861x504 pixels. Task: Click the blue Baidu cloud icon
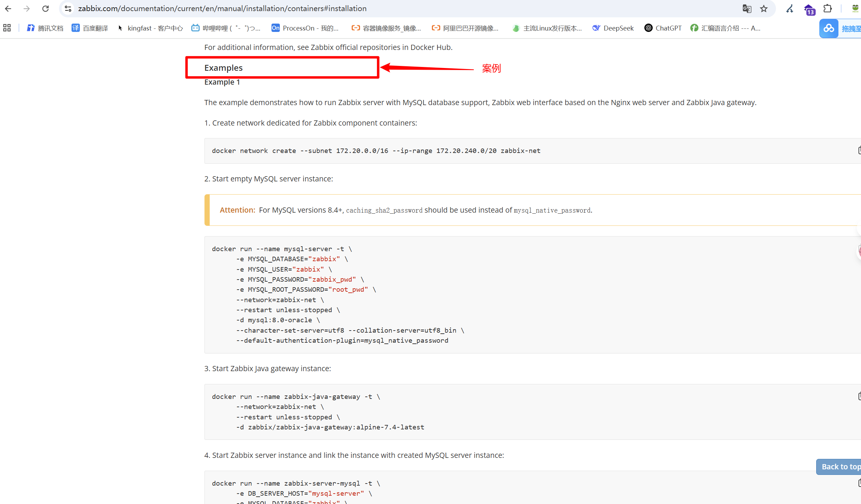(828, 28)
